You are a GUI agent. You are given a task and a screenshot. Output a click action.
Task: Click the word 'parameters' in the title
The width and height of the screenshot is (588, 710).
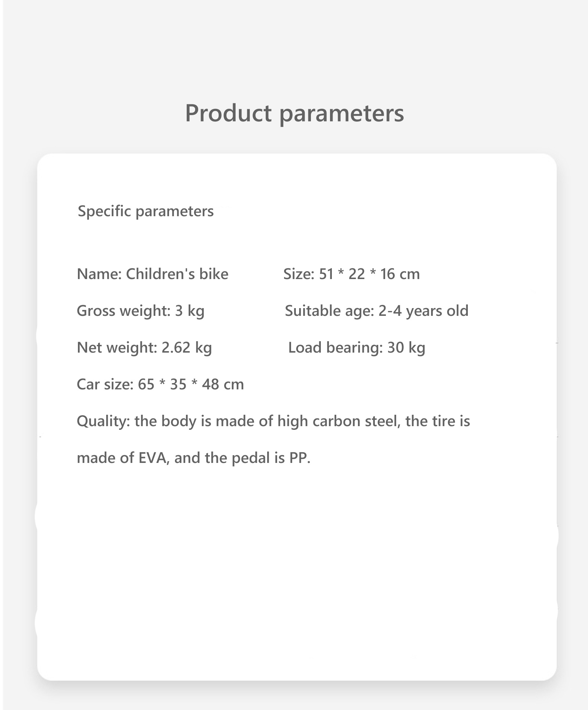pyautogui.click(x=342, y=114)
